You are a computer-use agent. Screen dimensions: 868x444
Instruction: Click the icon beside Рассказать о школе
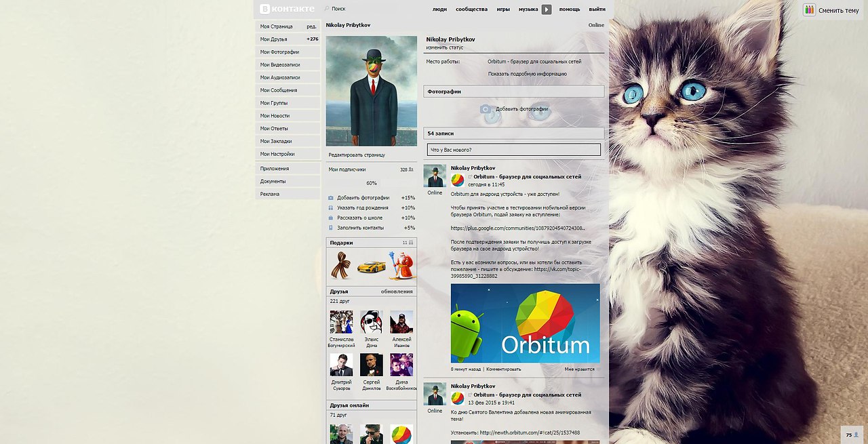(331, 218)
